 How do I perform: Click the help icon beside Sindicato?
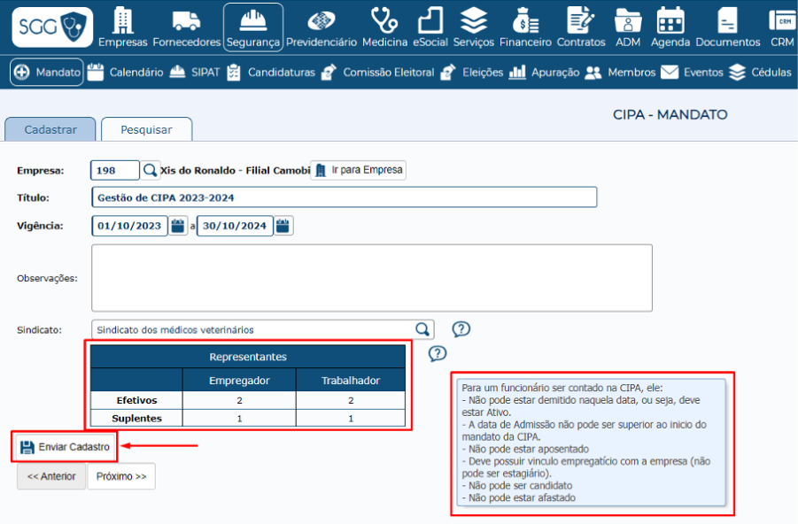(461, 329)
